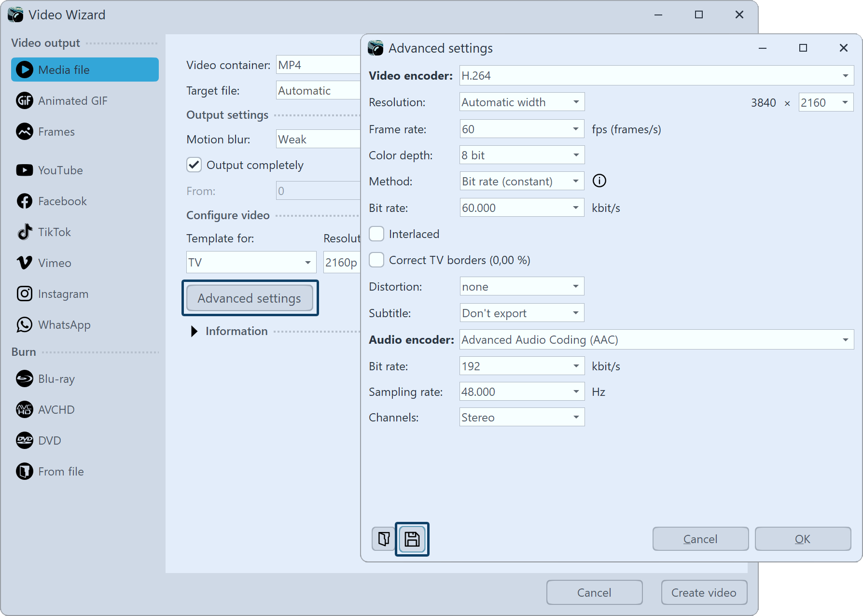Enable the Interlaced checkbox
Image resolution: width=863 pixels, height=616 pixels.
coord(376,234)
